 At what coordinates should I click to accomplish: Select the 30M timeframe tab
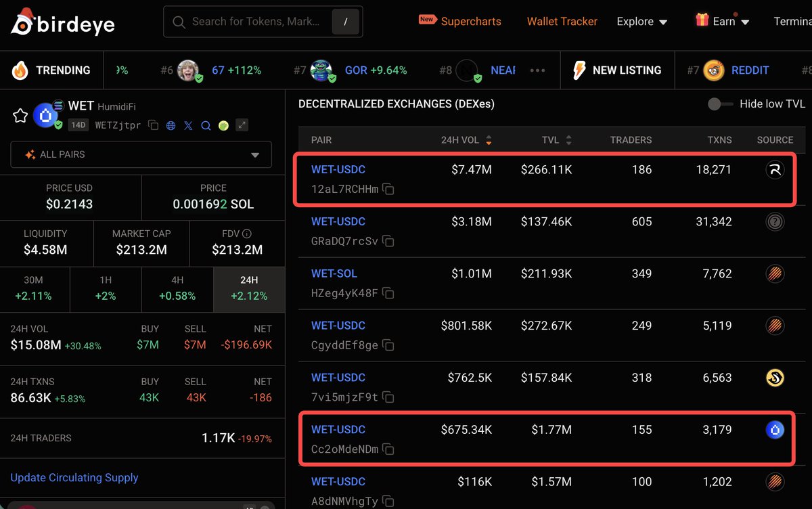[34, 288]
